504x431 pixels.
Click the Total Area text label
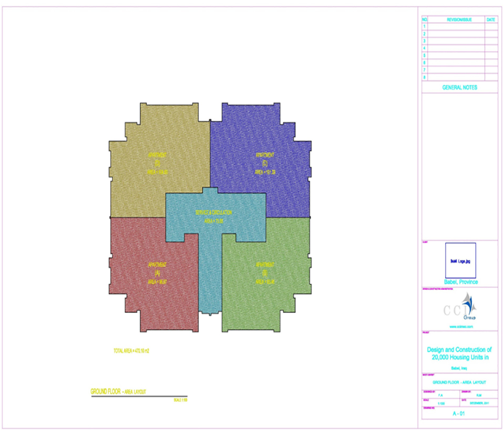pos(135,350)
